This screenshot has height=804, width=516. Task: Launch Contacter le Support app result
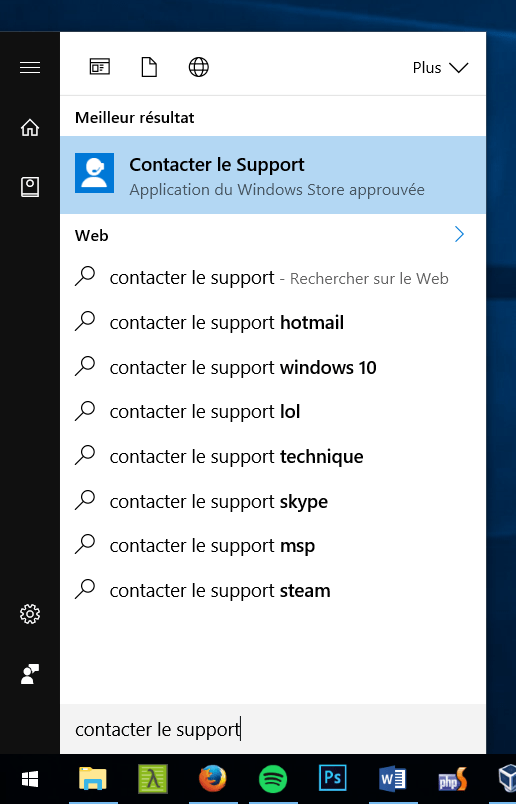pyautogui.click(x=273, y=175)
